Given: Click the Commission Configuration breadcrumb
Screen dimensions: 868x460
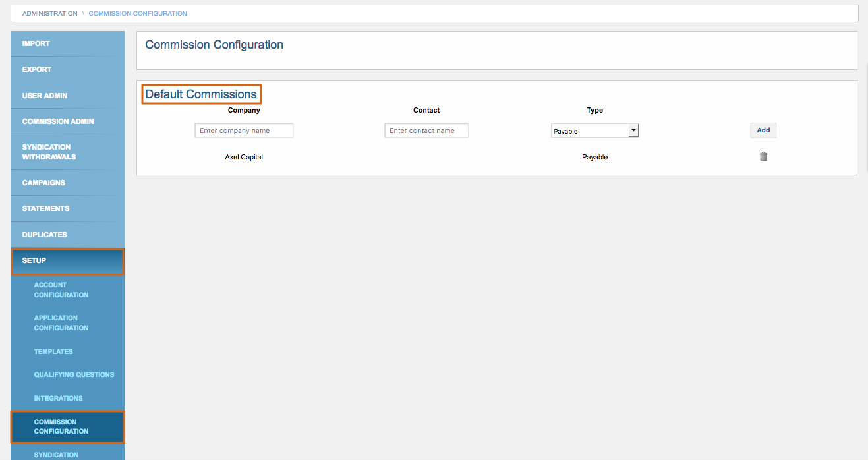Looking at the screenshot, I should coord(138,13).
